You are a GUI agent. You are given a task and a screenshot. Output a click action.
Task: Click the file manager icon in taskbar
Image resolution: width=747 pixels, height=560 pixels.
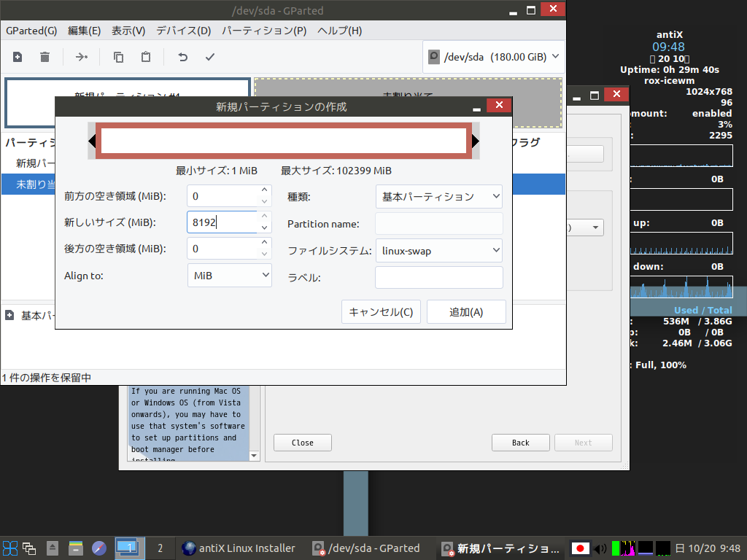point(76,548)
